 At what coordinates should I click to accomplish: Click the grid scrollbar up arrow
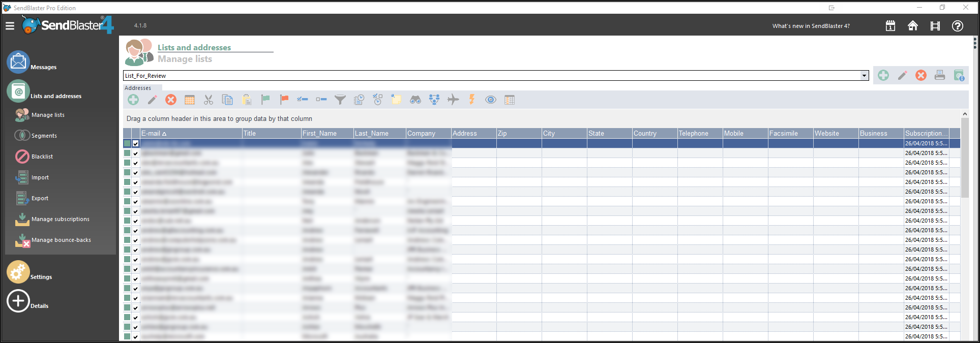click(x=965, y=114)
